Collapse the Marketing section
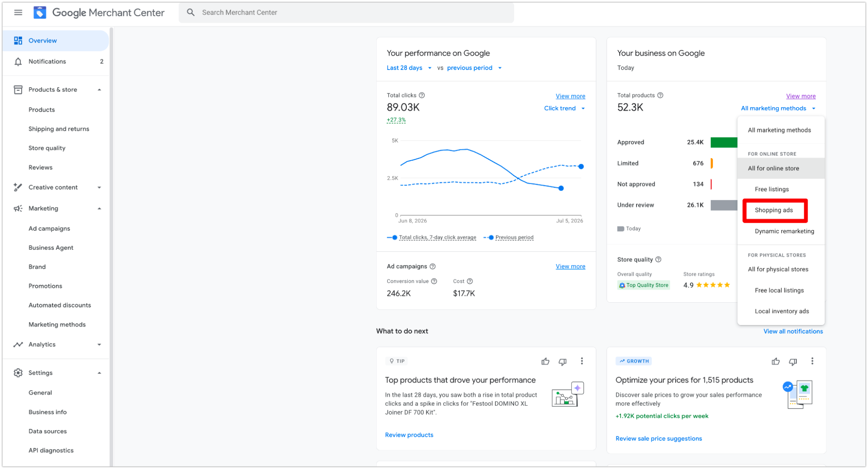The image size is (868, 469). (x=99, y=209)
